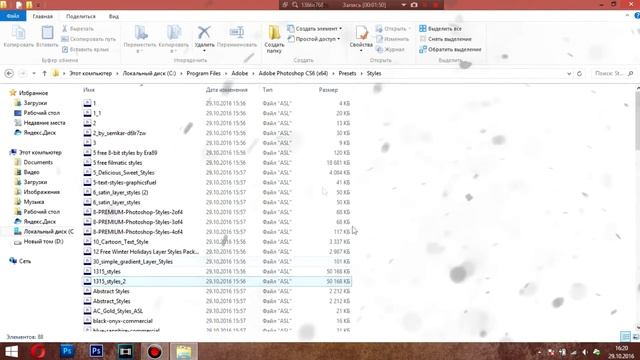
Task: Switch to the Поделиться ribbon tab
Action: tap(81, 16)
